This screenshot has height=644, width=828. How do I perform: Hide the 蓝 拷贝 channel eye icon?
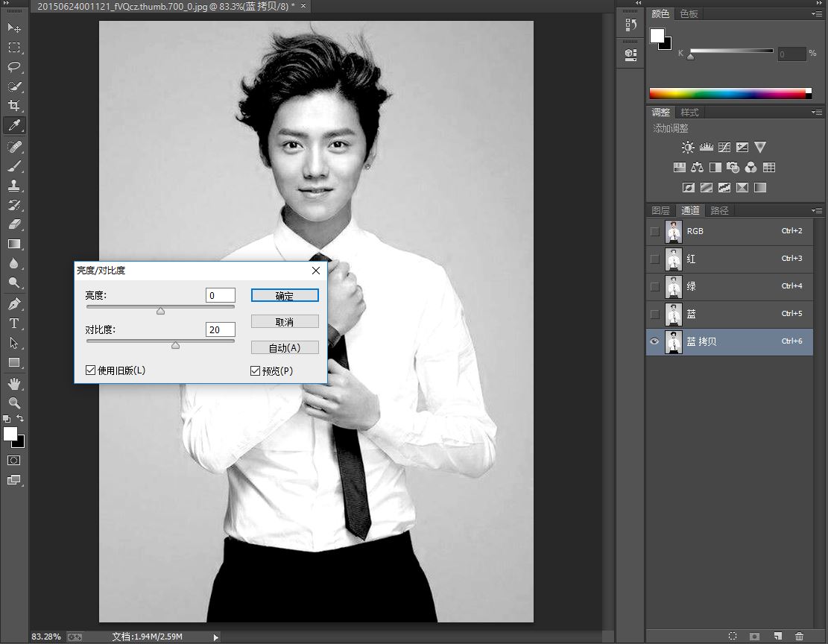pyautogui.click(x=655, y=341)
